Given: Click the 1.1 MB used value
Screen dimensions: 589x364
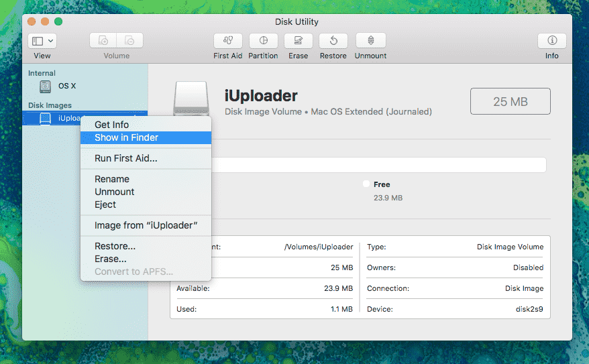Looking at the screenshot, I should click(x=341, y=309).
